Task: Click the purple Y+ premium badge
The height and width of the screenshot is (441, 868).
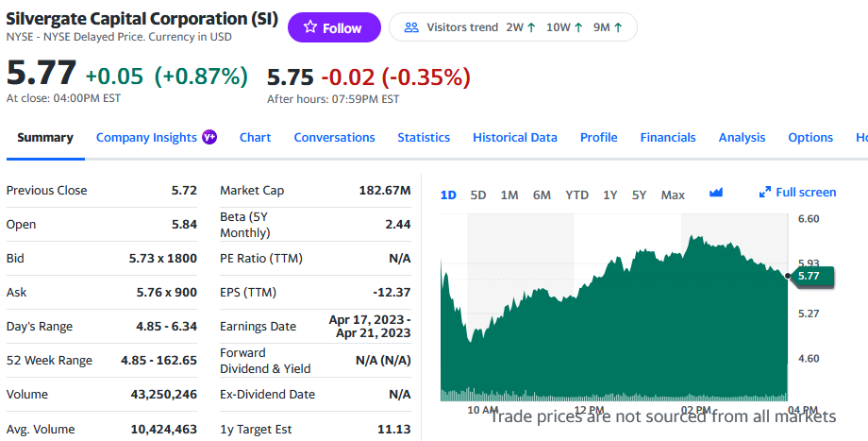Action: pos(209,137)
